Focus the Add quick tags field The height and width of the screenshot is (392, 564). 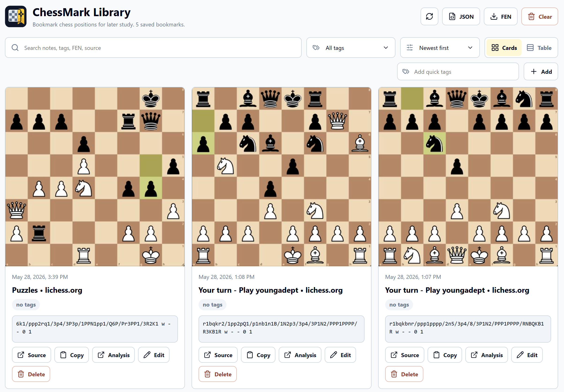point(458,71)
